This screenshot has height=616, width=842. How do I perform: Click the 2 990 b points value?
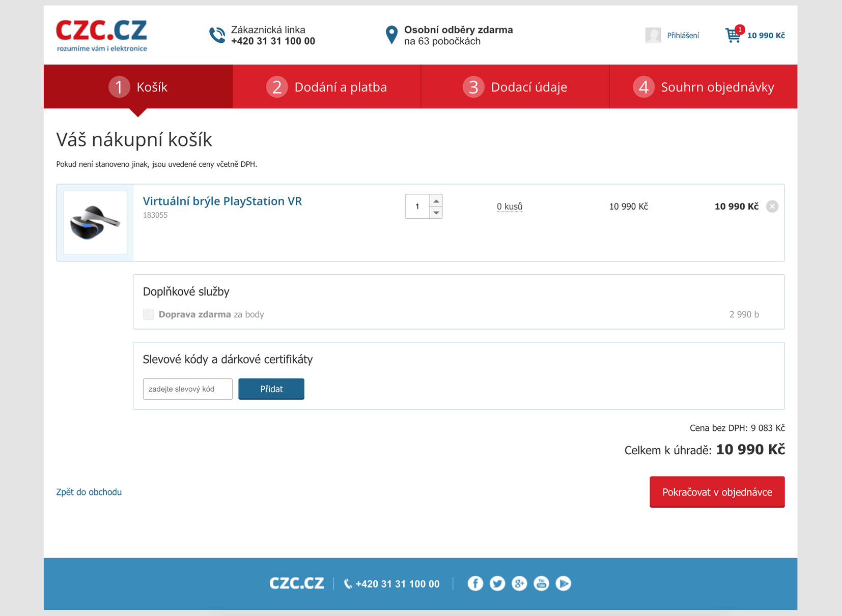pos(744,314)
